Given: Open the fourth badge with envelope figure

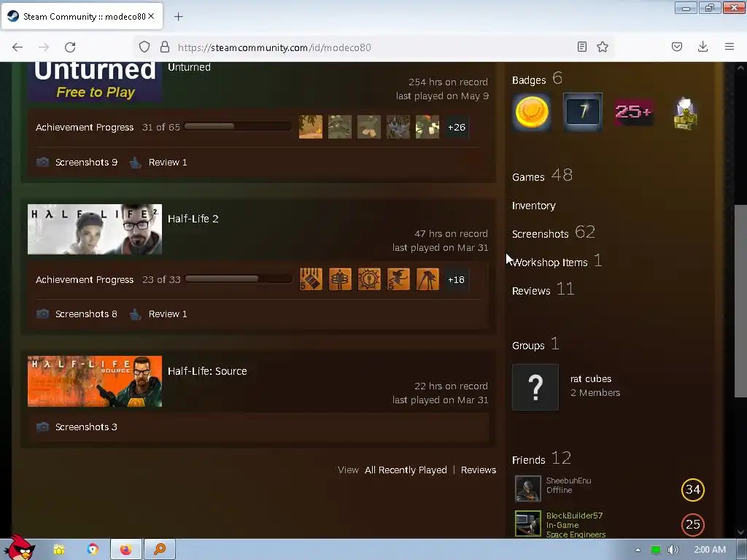Looking at the screenshot, I should click(x=684, y=112).
